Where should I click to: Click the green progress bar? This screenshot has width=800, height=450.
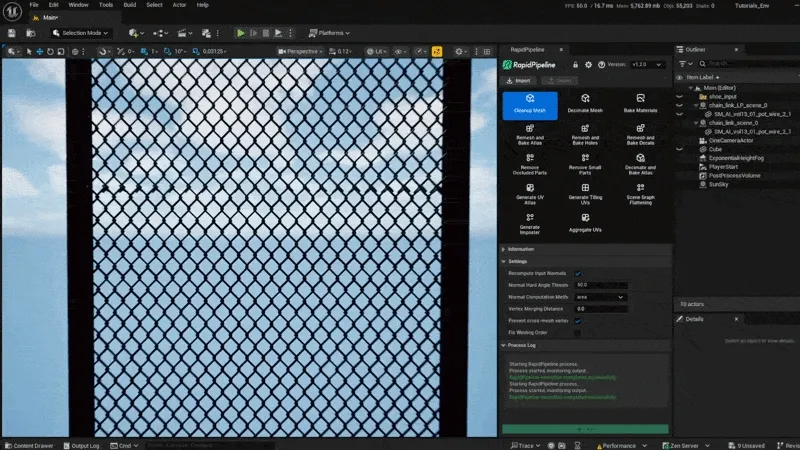585,429
